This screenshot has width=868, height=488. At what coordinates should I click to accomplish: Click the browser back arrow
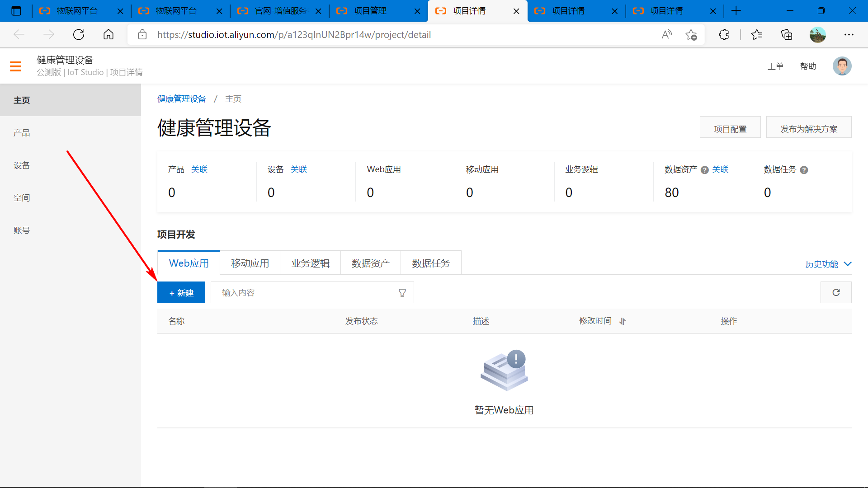click(19, 35)
